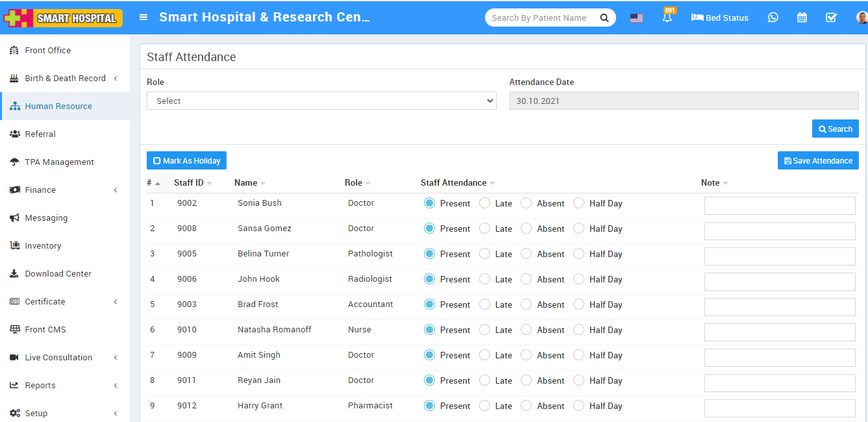Select Half Day for Natasha Romanoff

point(578,330)
